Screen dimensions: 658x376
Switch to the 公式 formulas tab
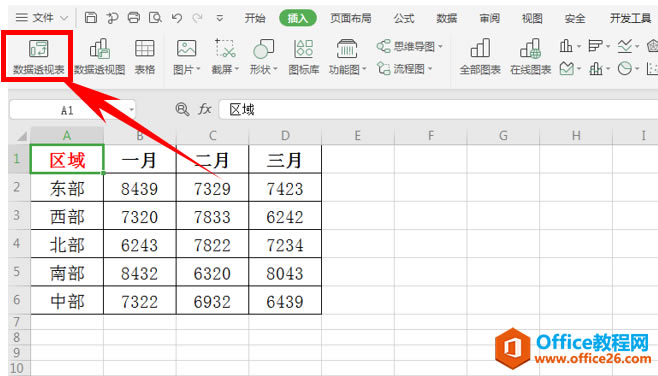404,18
